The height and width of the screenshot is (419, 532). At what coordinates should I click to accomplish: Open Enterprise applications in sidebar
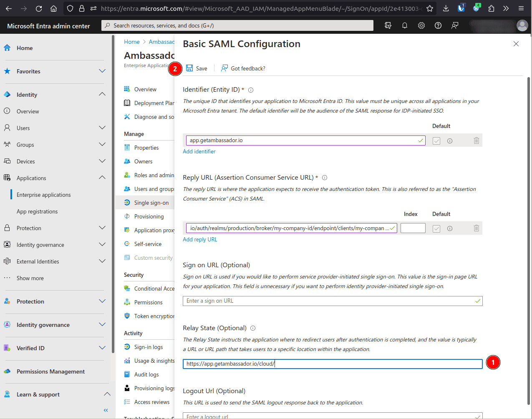pos(44,195)
